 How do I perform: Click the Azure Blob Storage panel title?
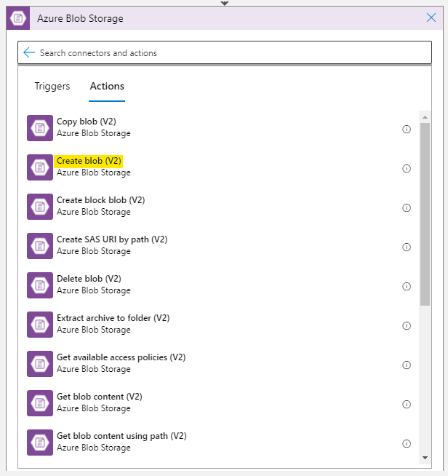pyautogui.click(x=80, y=18)
